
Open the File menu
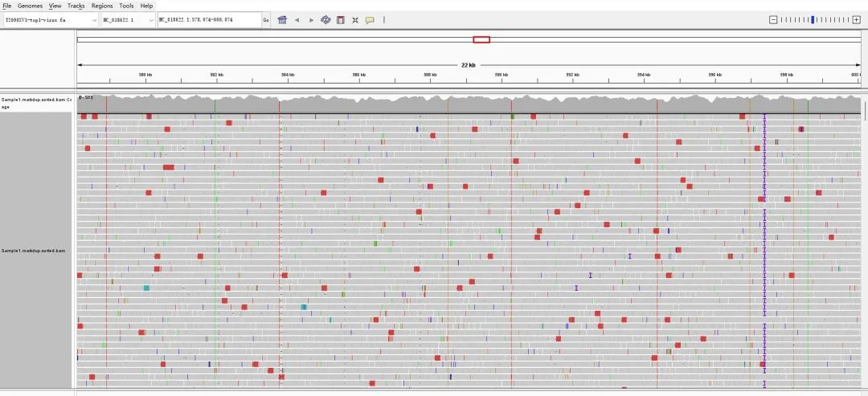point(6,6)
